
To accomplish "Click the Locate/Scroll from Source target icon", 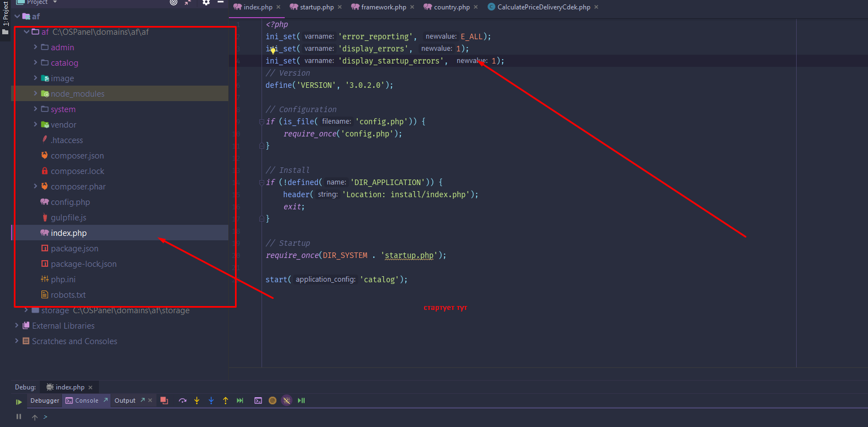I will [x=174, y=2].
